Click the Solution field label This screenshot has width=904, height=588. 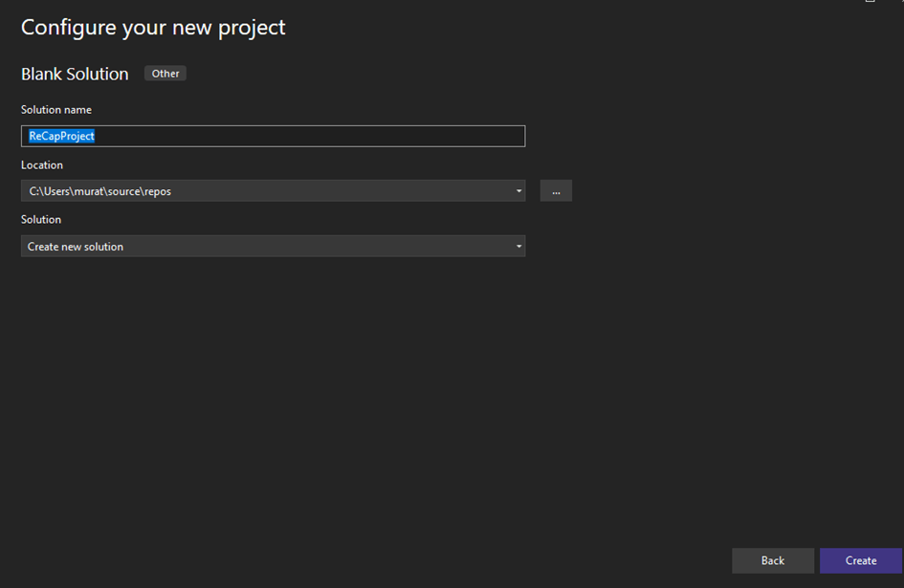click(41, 220)
